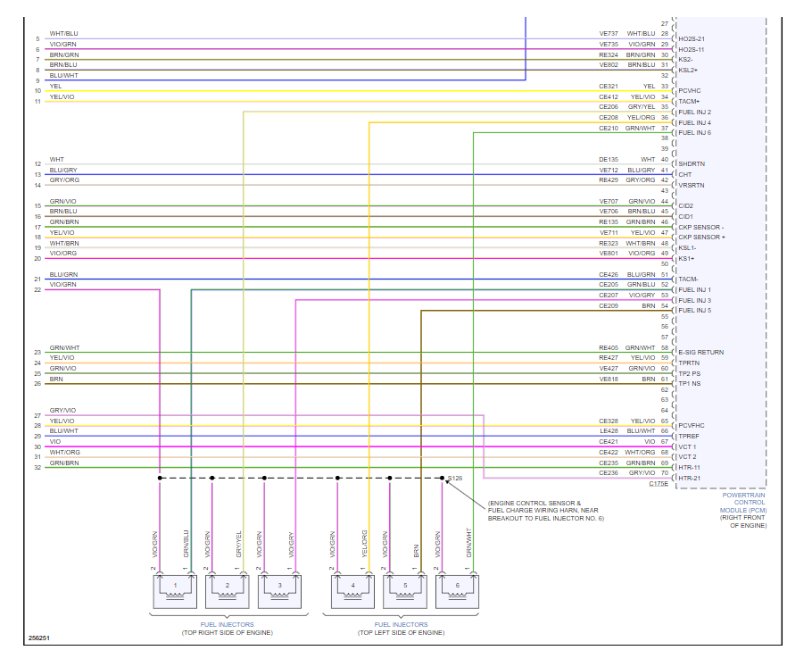Screen dimensions: 812x667
Task: Click Fuel Injectors top right side label
Action: 227,629
